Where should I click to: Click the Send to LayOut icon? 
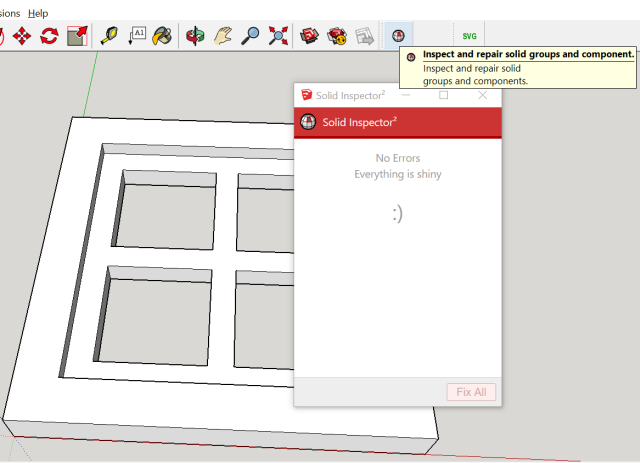[x=364, y=36]
